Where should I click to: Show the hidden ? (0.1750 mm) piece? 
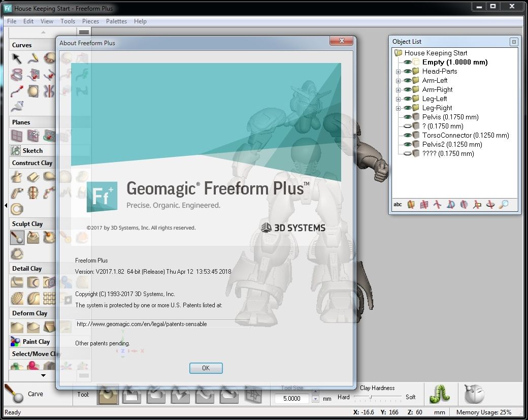[x=407, y=126]
